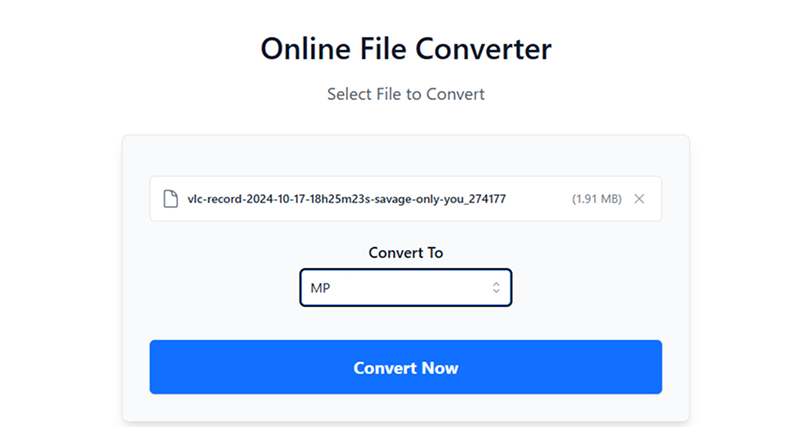Open the Convert To format dropdown
The height and width of the screenshot is (427, 800).
(406, 288)
